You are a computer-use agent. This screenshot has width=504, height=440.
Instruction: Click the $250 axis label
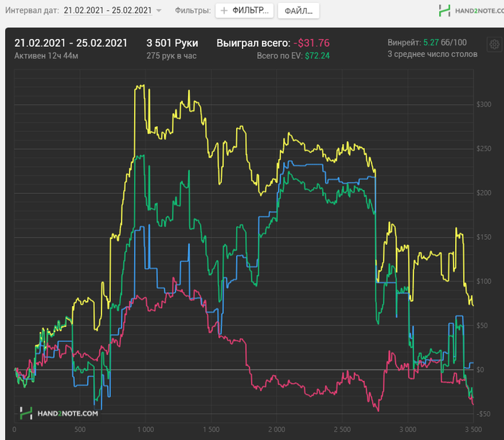[x=484, y=149]
